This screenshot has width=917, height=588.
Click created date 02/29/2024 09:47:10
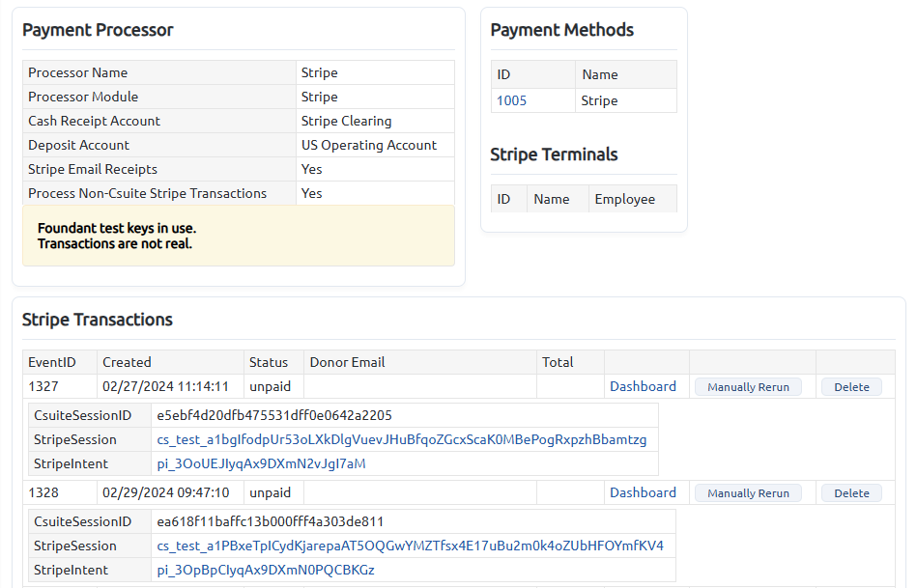click(x=165, y=492)
